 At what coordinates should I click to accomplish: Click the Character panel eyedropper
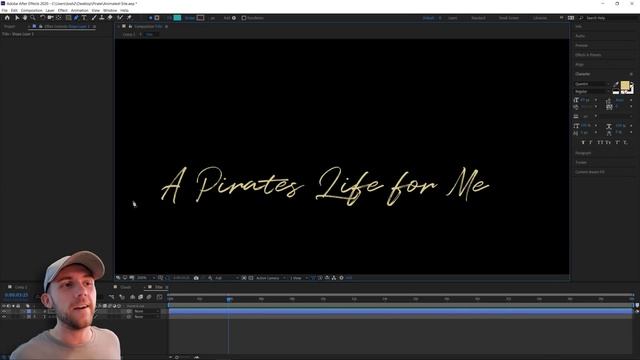coord(616,84)
